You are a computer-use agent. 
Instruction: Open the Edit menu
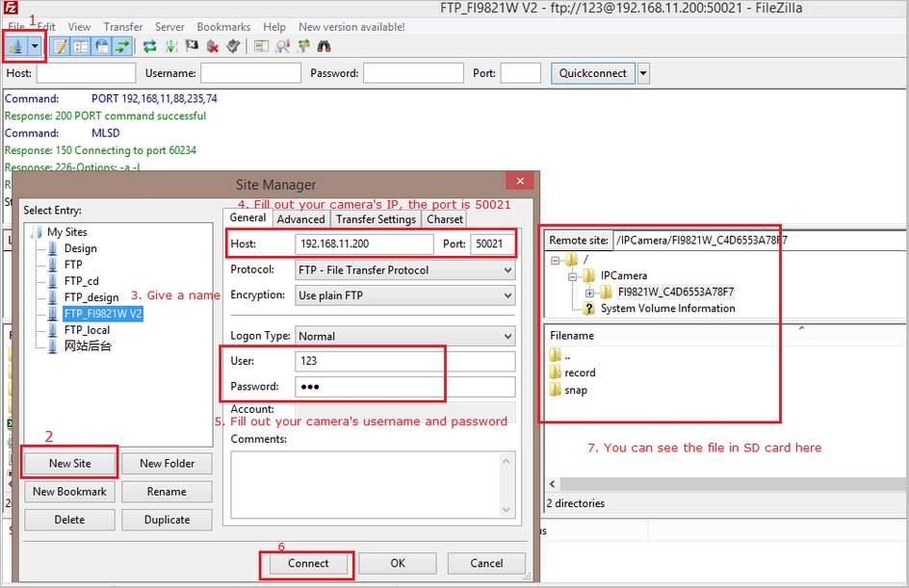46,27
